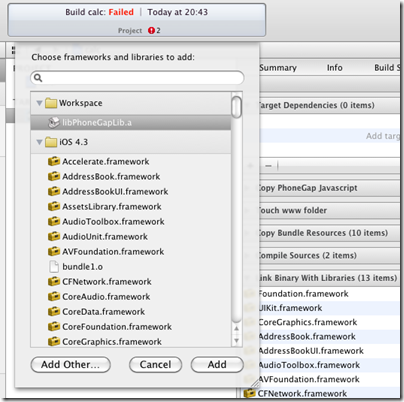Click the minus button under Target Dependencies
404x402 pixels.
click(x=269, y=166)
